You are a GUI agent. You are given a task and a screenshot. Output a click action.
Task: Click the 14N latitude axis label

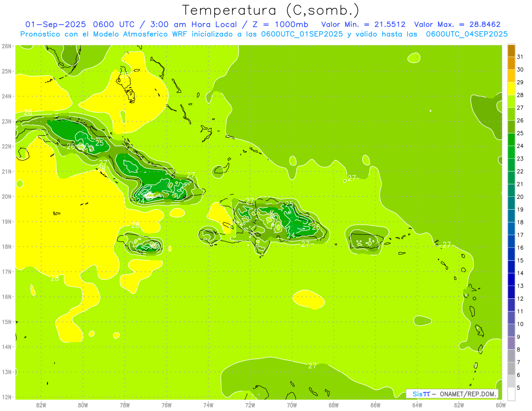pyautogui.click(x=6, y=347)
